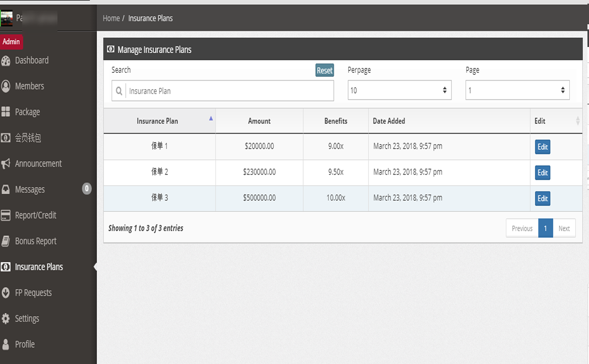Click the Bonus Report book icon
The height and width of the screenshot is (364, 589).
pos(6,241)
